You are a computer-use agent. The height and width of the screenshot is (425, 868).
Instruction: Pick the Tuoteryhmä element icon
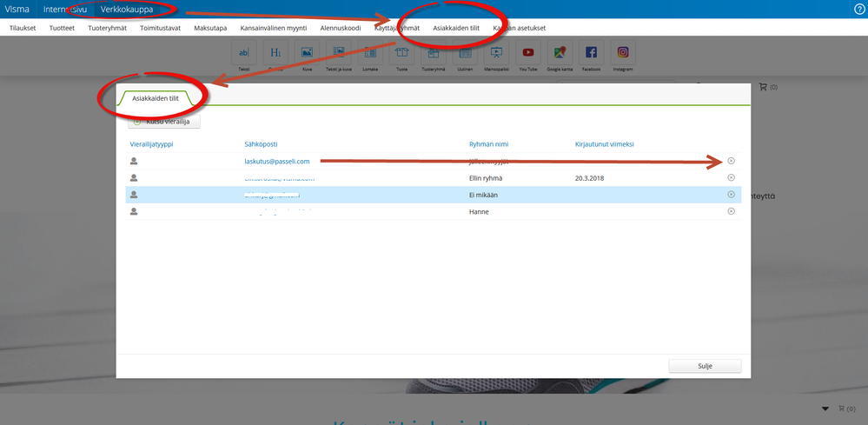coord(434,52)
